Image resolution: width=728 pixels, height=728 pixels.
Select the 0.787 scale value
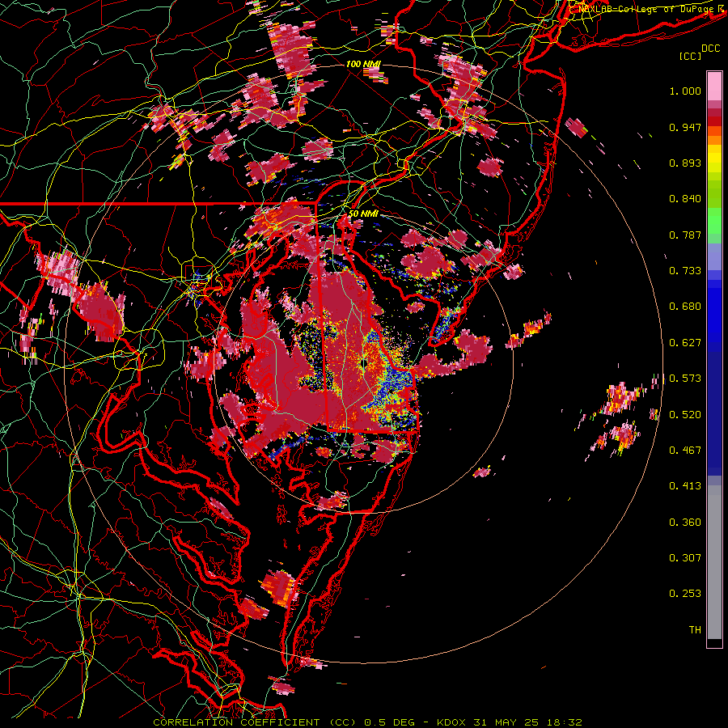[x=685, y=235]
